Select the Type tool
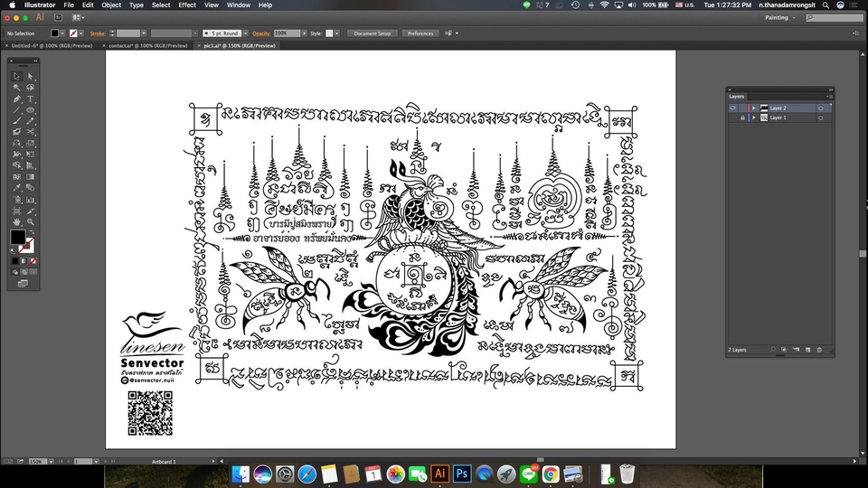This screenshot has width=868, height=488. [31, 99]
